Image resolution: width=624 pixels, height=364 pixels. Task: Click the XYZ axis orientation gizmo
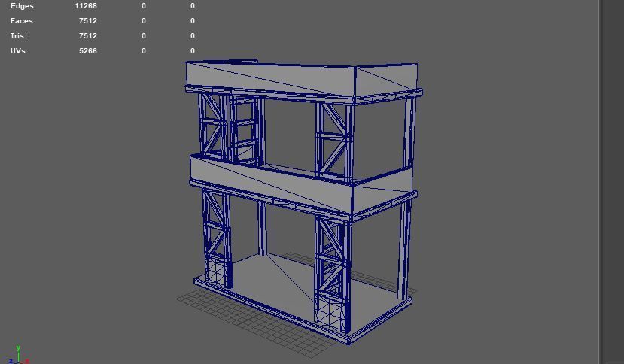(18, 355)
